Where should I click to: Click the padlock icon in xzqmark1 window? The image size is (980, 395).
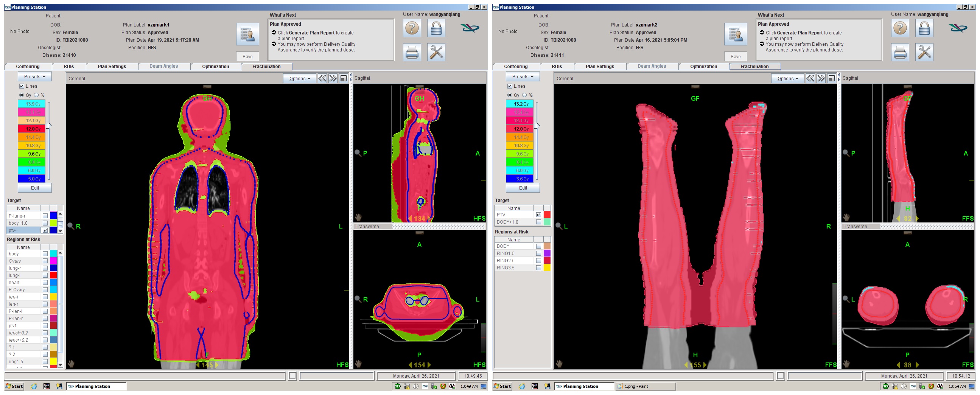(436, 28)
